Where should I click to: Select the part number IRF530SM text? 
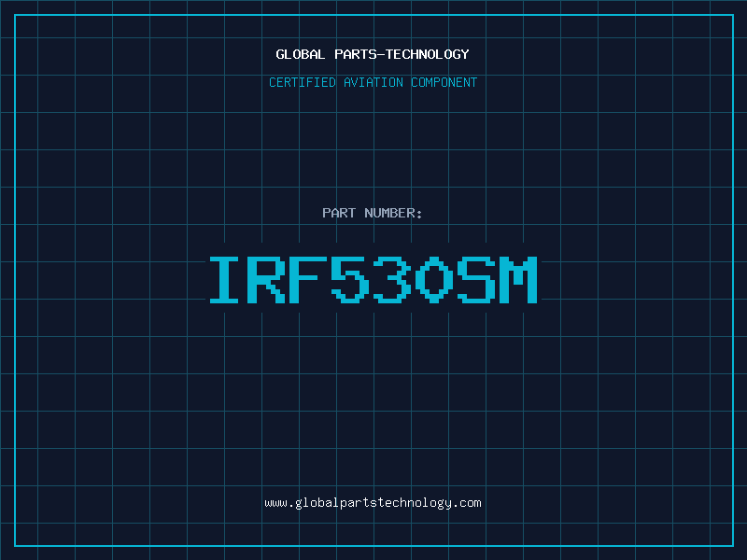click(373, 280)
